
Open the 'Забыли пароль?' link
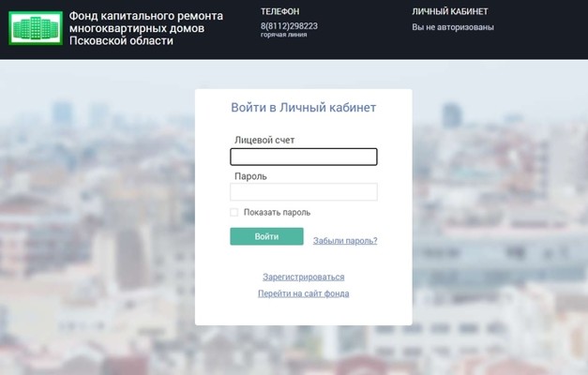point(345,241)
